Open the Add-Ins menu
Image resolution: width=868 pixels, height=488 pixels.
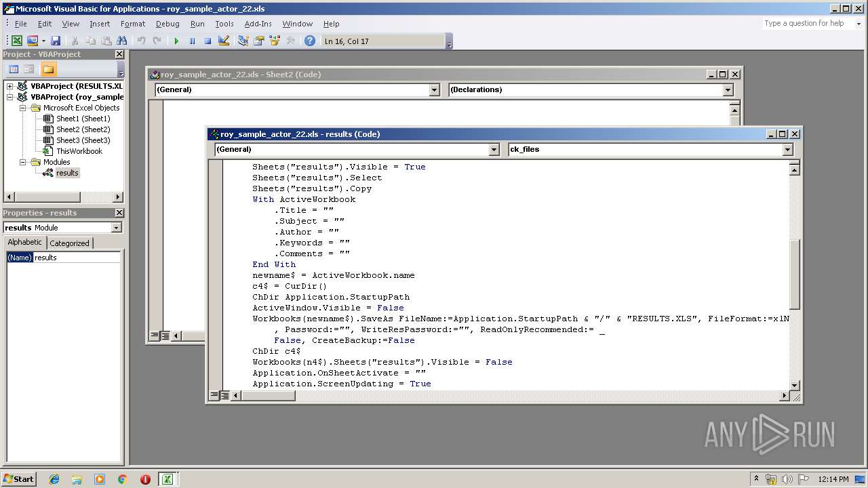(x=258, y=24)
